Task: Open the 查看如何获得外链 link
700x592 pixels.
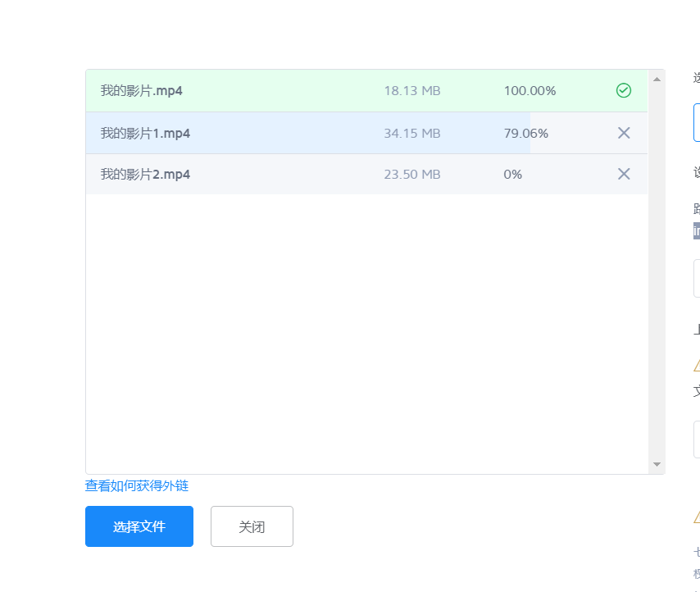Action: [x=137, y=485]
